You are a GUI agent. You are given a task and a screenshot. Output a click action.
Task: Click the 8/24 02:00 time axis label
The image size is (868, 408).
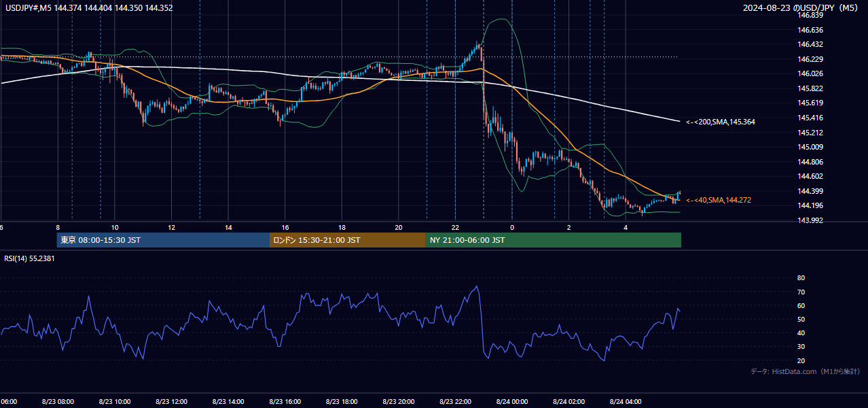click(x=569, y=401)
